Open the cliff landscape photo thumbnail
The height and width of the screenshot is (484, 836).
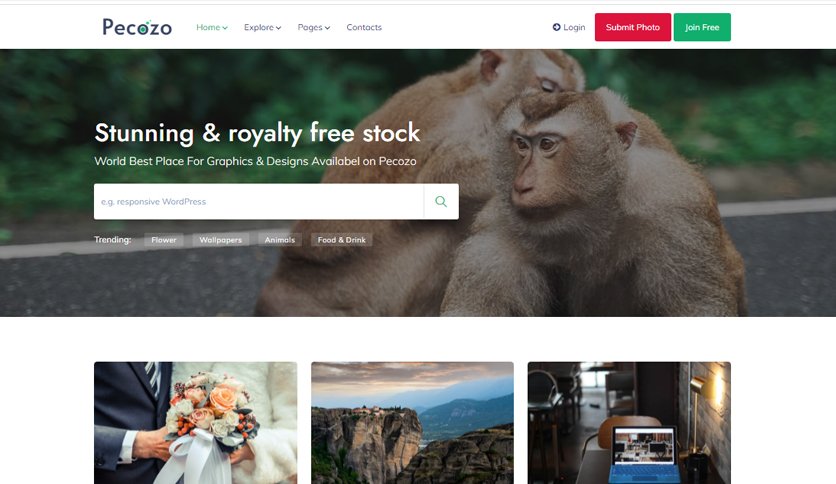click(413, 423)
